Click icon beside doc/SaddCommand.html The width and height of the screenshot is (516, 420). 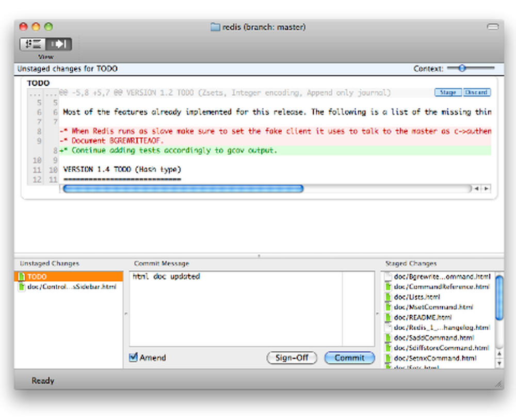pyautogui.click(x=389, y=338)
